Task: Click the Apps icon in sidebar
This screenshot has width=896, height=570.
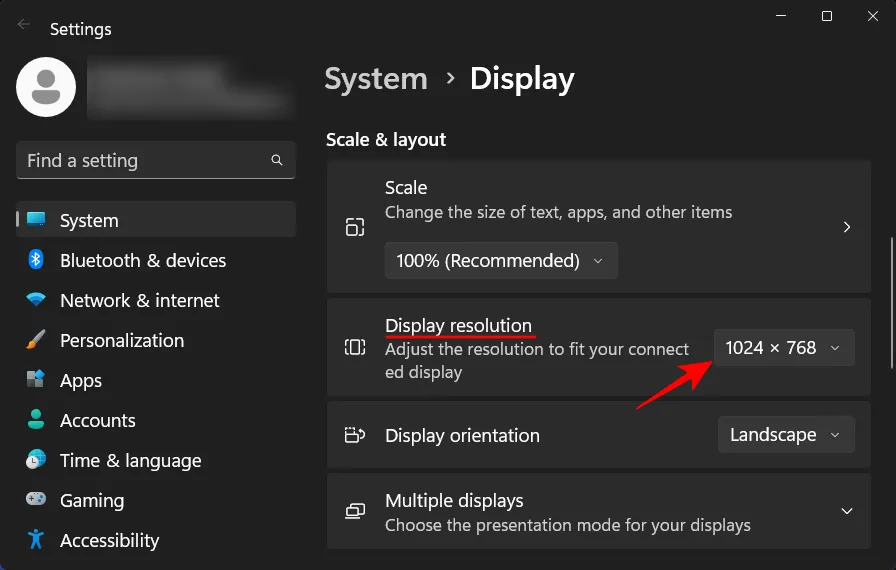Action: 37,380
